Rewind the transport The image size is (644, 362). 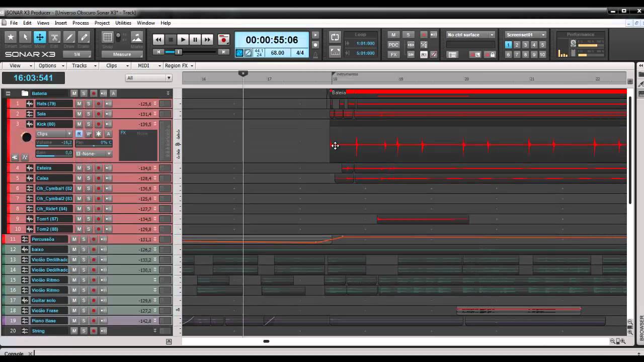click(158, 40)
